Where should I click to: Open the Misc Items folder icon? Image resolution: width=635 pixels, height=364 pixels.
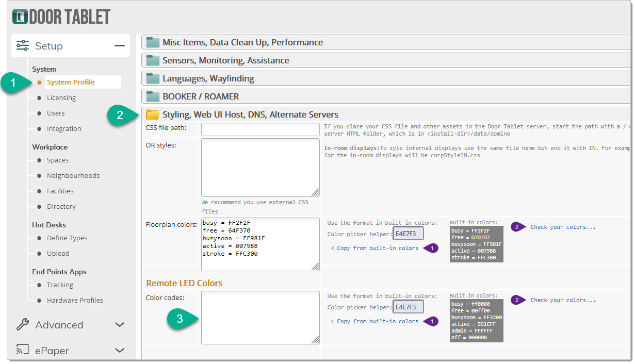click(153, 42)
